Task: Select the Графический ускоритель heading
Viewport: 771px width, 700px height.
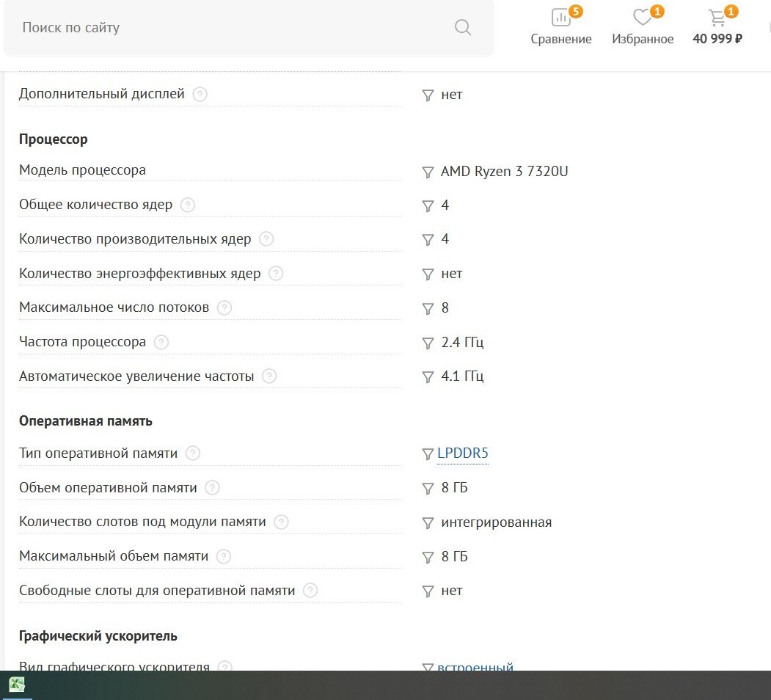Action: click(98, 636)
